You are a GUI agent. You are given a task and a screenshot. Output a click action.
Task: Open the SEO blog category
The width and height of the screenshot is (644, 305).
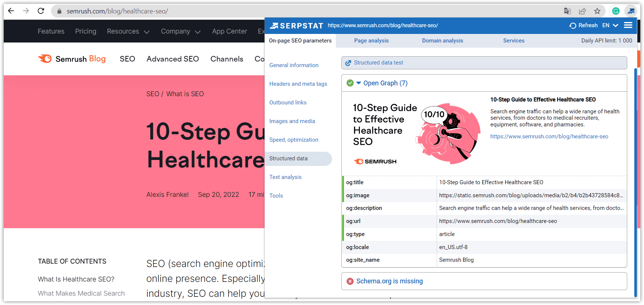tap(127, 59)
